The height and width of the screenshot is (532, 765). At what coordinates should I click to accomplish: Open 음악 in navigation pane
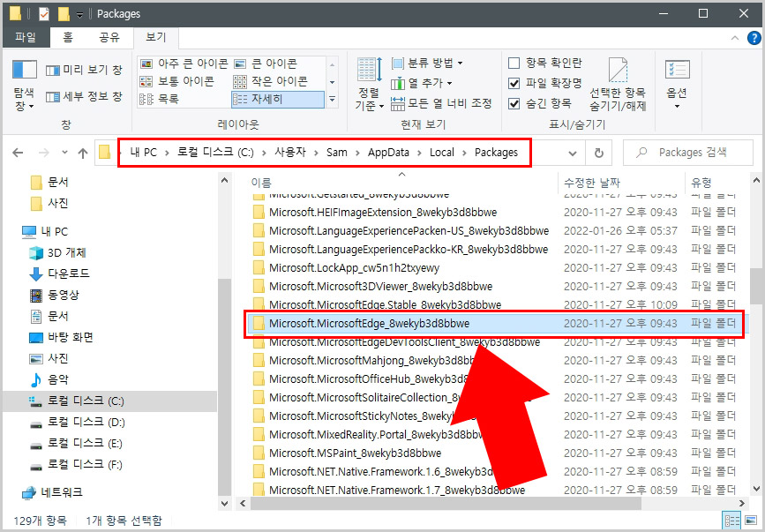point(49,379)
